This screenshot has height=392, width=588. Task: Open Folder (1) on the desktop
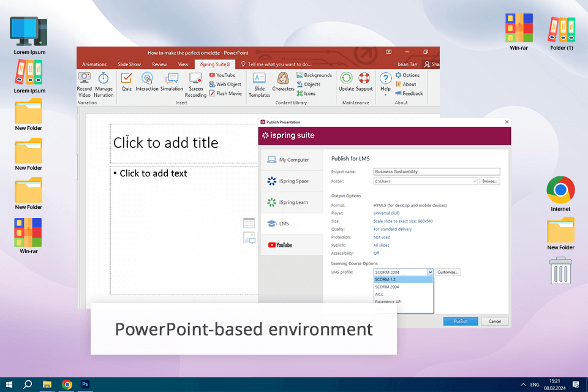[x=562, y=33]
